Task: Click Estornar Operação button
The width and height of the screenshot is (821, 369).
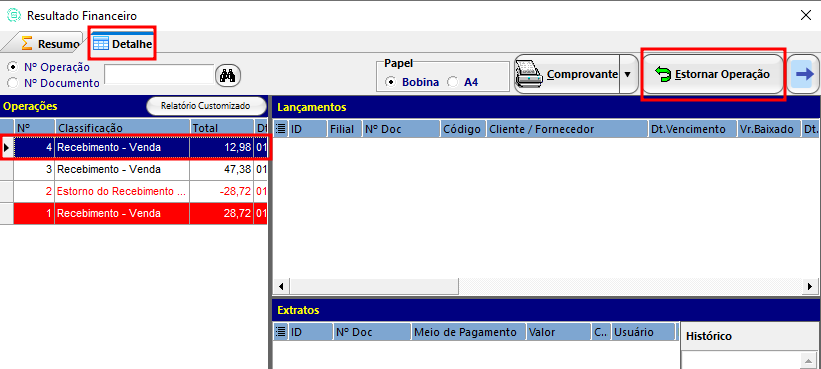Action: 713,74
